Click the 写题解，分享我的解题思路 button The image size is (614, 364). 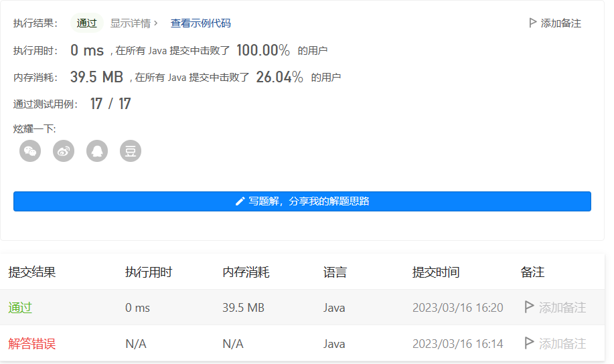(x=302, y=201)
